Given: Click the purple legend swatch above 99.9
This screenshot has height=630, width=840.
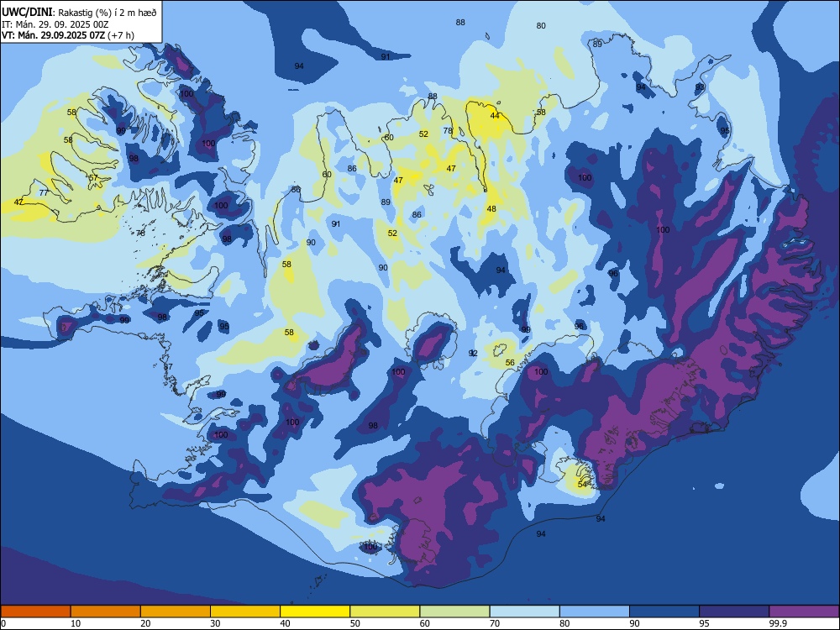Looking at the screenshot, I should tap(804, 612).
